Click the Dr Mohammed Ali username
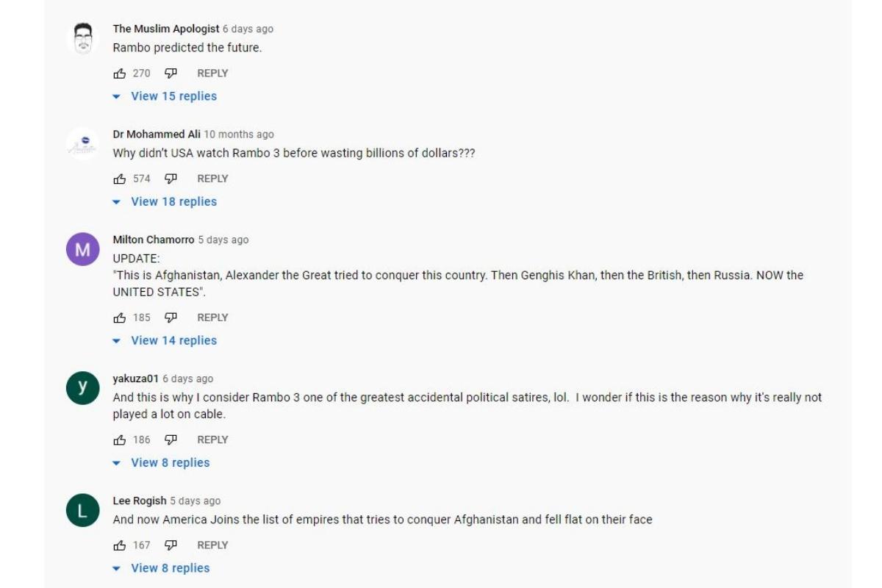882x588 pixels. [157, 135]
